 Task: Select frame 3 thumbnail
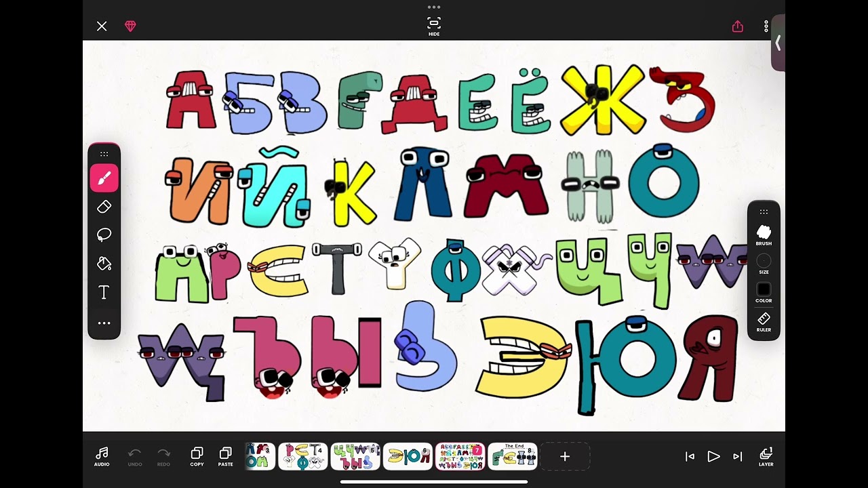point(259,456)
